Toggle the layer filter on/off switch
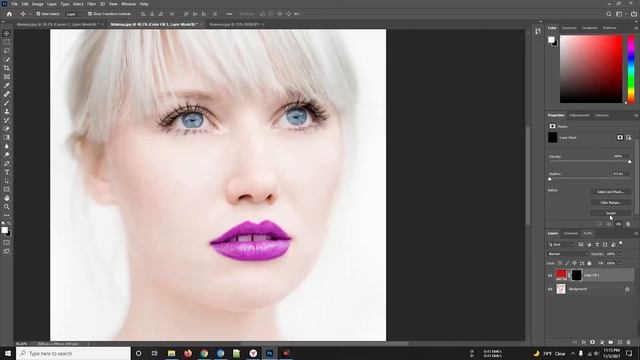Screen dimensions: 640x360 point(621,243)
